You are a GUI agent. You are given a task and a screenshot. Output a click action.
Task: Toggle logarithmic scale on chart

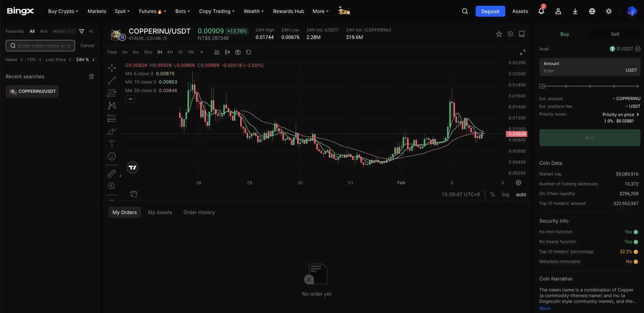[505, 194]
